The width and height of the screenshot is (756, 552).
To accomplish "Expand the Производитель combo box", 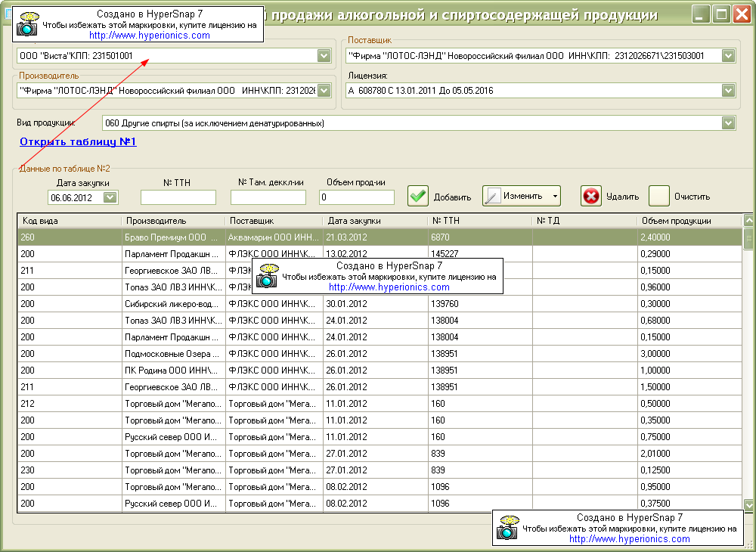I will click(x=324, y=91).
